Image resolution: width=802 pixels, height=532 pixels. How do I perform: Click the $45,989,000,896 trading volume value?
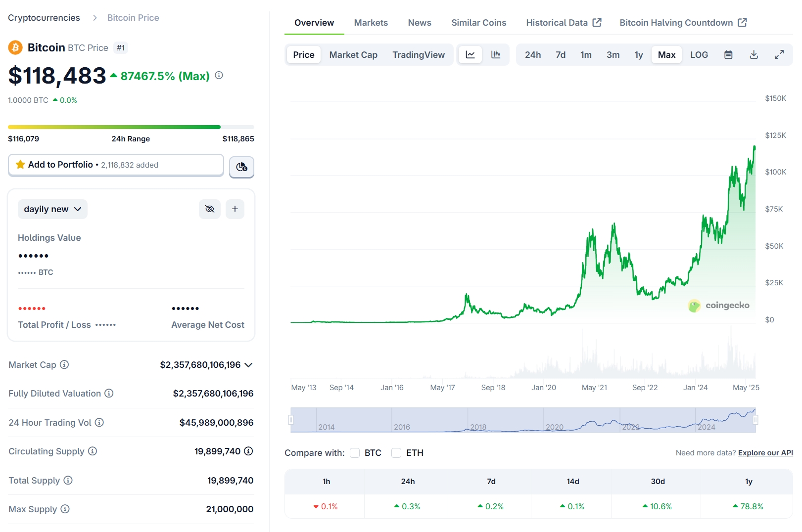tap(216, 422)
